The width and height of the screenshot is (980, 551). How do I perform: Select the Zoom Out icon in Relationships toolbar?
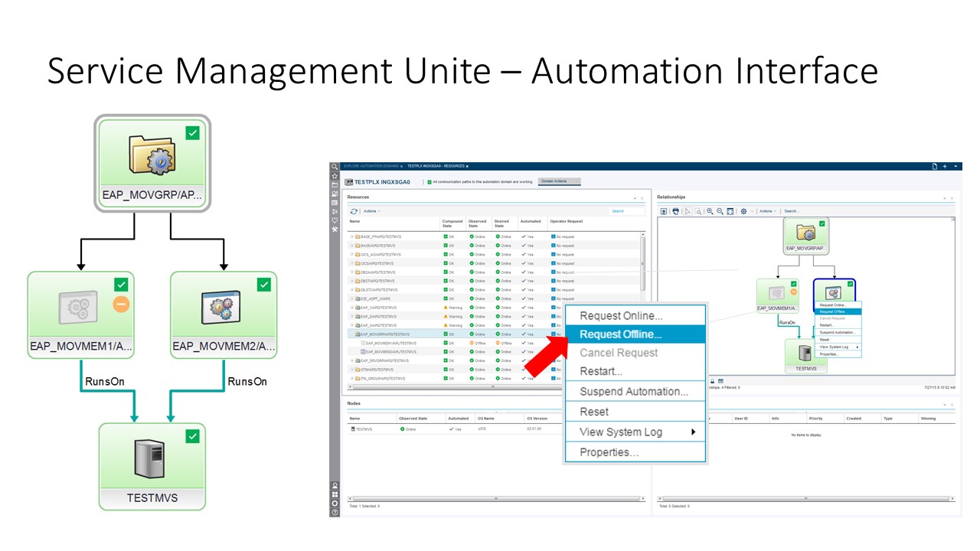720,210
